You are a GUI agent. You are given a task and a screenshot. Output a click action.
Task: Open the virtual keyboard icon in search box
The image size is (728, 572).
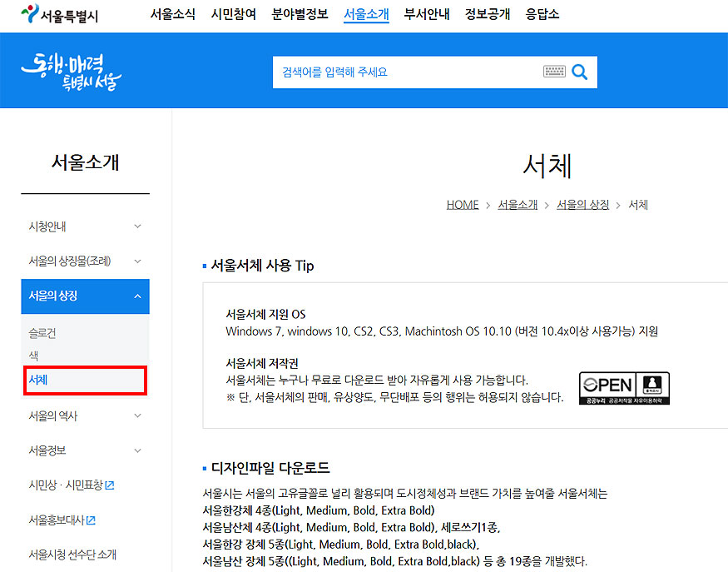point(554,72)
